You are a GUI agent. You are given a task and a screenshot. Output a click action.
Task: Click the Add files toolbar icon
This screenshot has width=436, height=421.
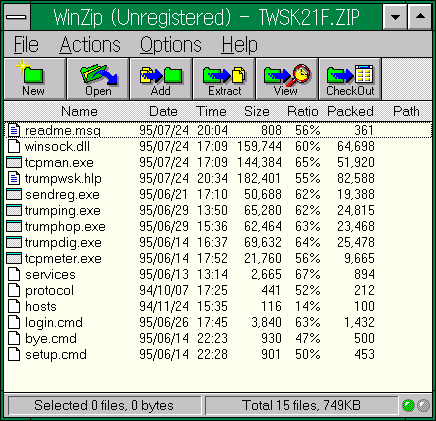(161, 79)
